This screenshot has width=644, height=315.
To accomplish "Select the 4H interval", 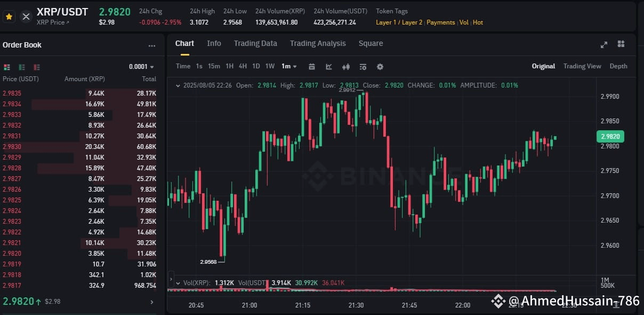I will 243,66.
